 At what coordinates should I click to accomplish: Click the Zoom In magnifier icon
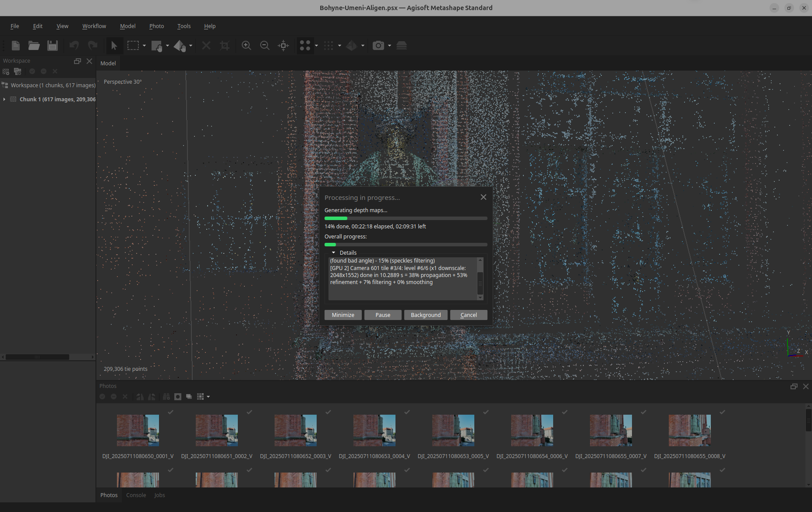(x=246, y=46)
